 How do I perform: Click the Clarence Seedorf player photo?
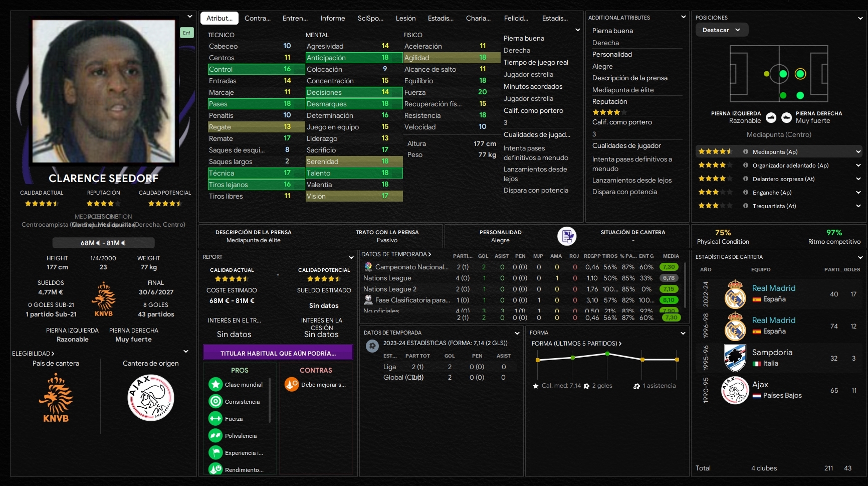(x=104, y=92)
